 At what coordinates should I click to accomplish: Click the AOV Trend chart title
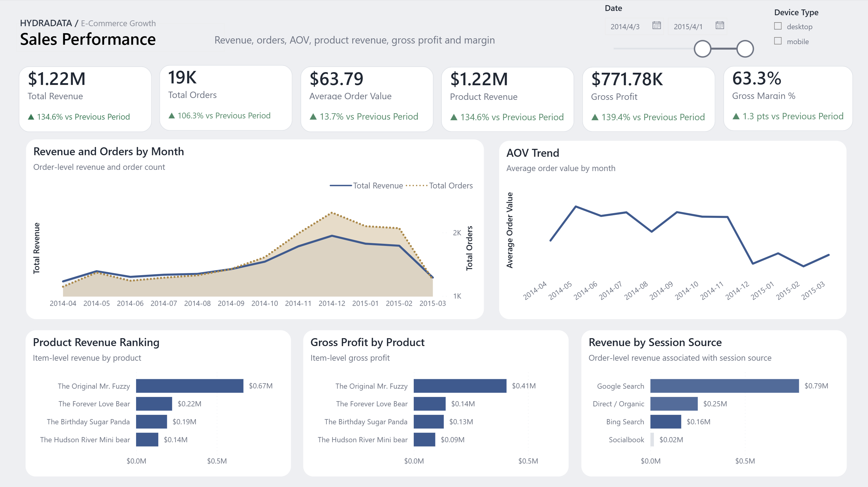[x=533, y=153]
